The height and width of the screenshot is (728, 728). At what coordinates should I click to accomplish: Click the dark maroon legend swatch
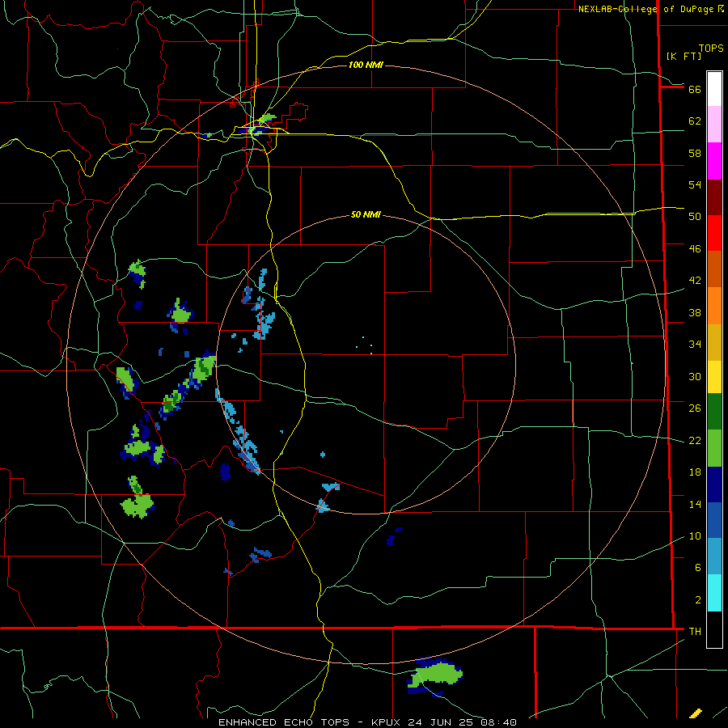[x=714, y=197]
